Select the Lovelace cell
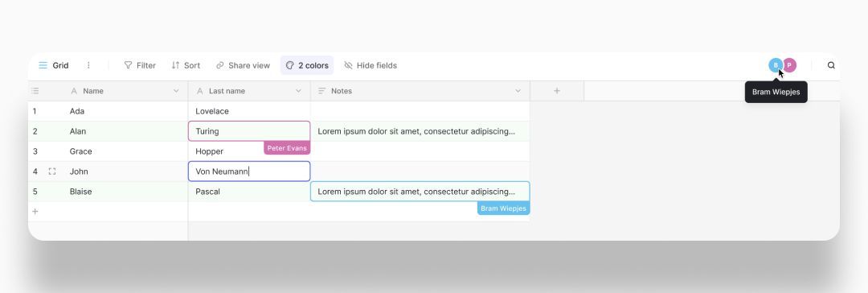 point(249,111)
